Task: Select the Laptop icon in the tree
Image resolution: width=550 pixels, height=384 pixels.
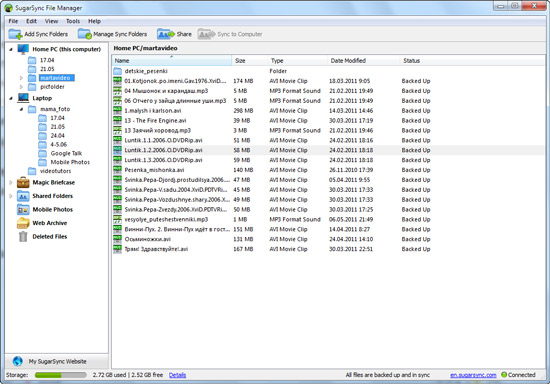Action: pyautogui.click(x=23, y=98)
